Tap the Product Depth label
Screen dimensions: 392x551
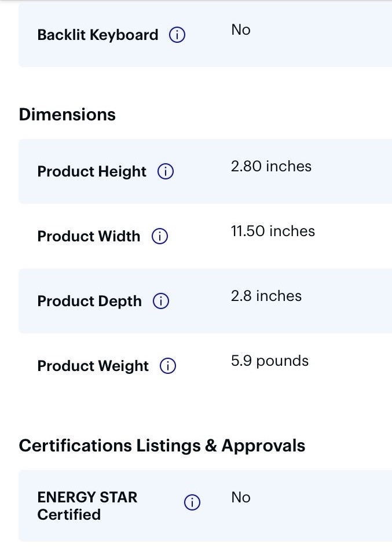coord(89,301)
